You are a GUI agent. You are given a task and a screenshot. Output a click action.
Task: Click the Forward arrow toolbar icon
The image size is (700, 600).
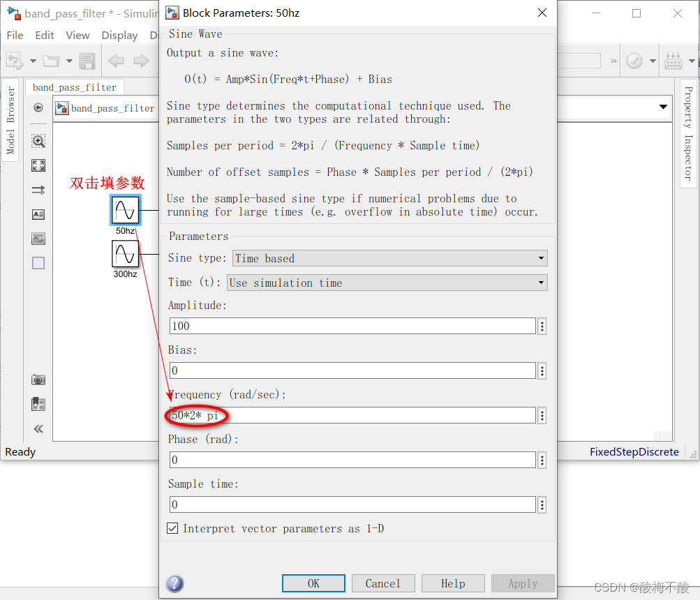pos(141,61)
